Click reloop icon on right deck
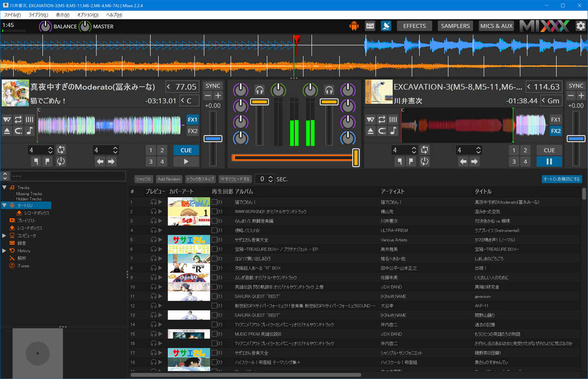The image size is (588, 379). [425, 162]
